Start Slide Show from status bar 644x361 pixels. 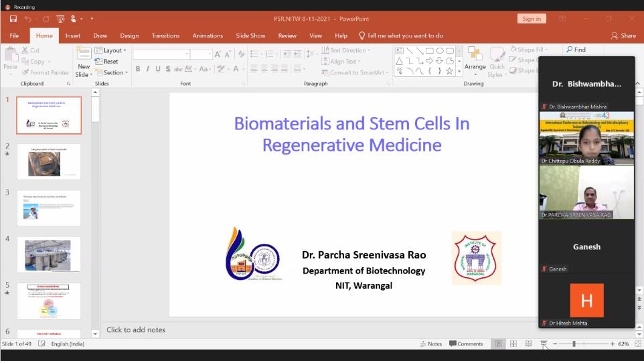point(544,344)
